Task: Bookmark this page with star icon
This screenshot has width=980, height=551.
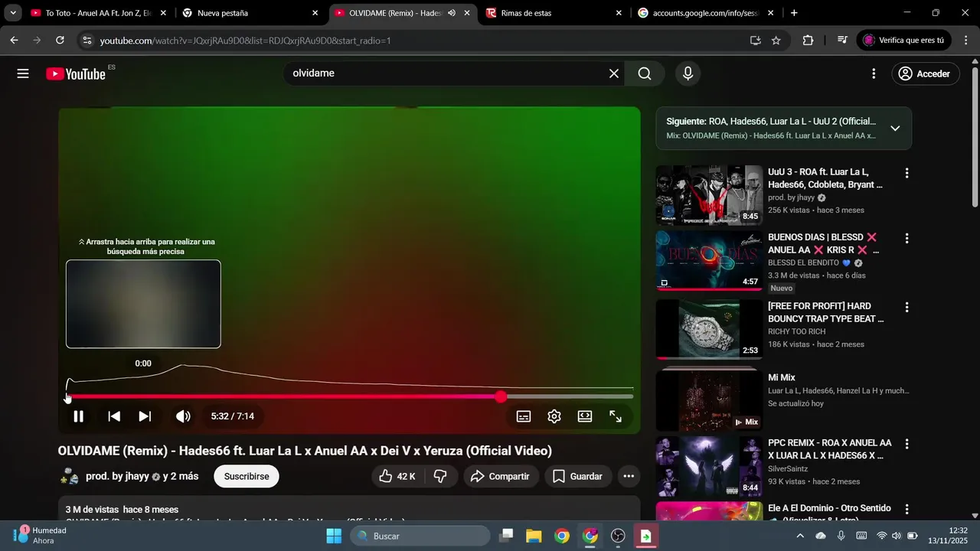Action: [x=776, y=41]
